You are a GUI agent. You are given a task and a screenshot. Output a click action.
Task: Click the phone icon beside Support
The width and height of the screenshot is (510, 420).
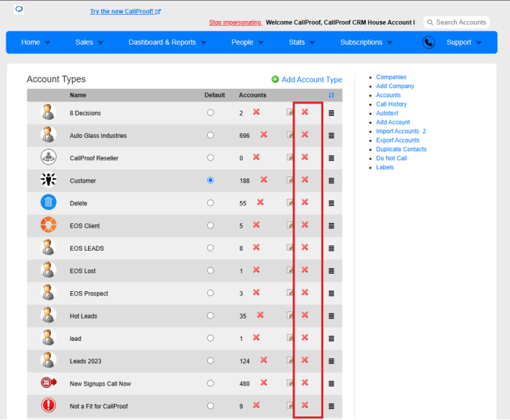(429, 42)
